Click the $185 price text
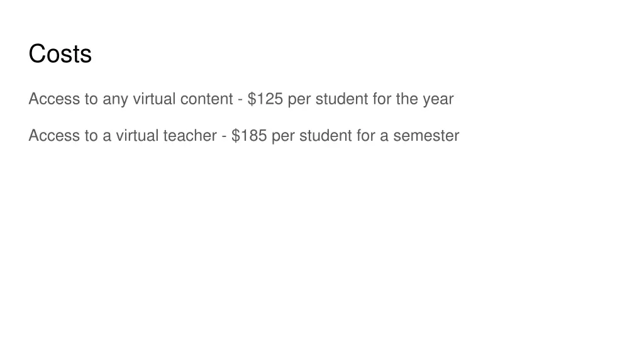This screenshot has width=644, height=362. pos(249,136)
